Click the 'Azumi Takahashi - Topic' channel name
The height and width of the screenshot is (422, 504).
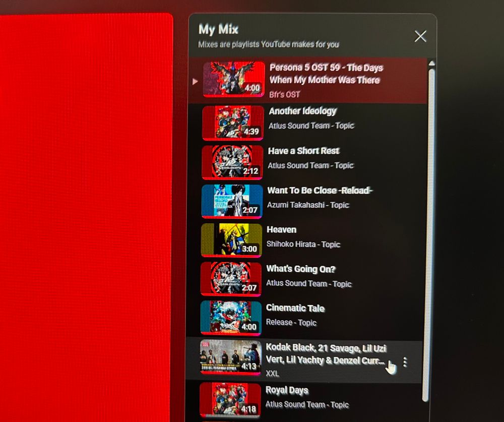[x=308, y=205]
